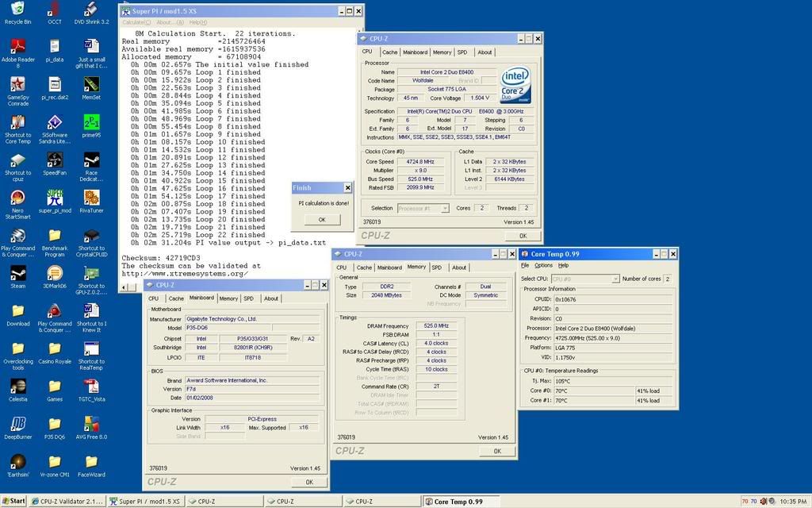The width and height of the screenshot is (812, 508).
Task: Click the Core #0 temperature reading
Action: (593, 391)
